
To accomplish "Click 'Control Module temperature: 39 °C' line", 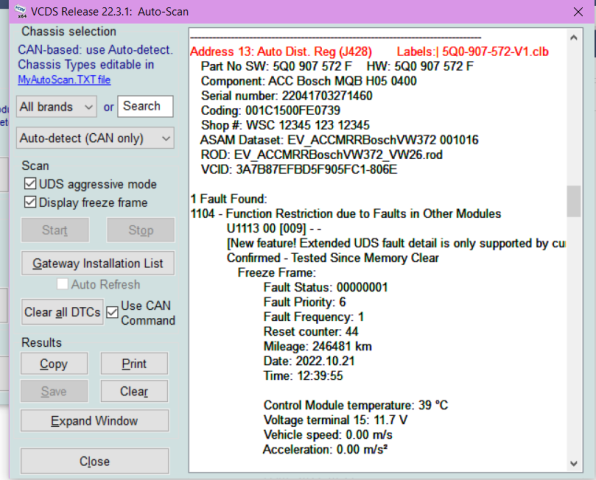I will tap(356, 405).
